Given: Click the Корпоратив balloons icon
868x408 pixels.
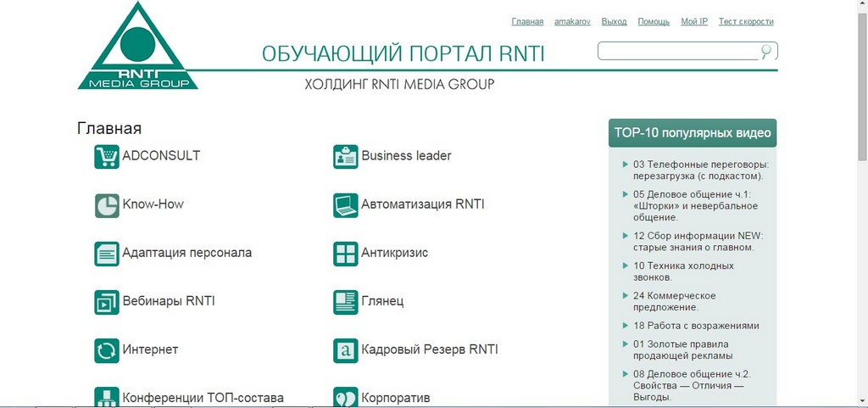Looking at the screenshot, I should pyautogui.click(x=346, y=397).
